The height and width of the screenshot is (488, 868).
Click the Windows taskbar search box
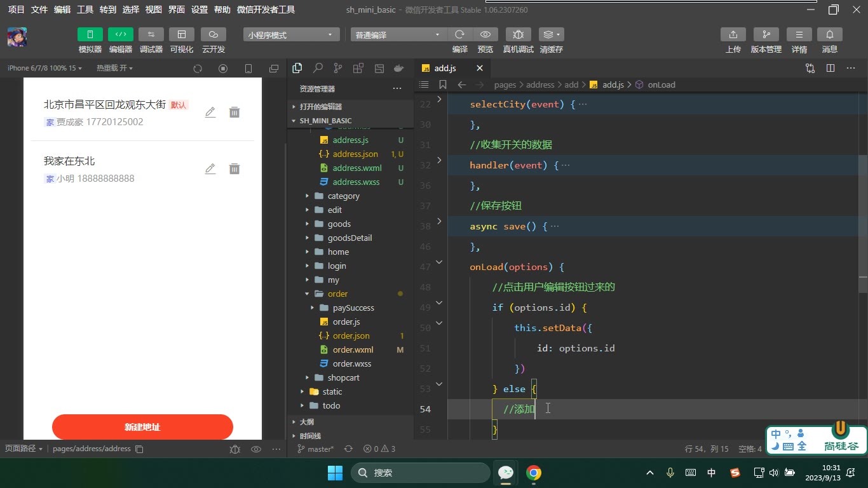tap(421, 473)
